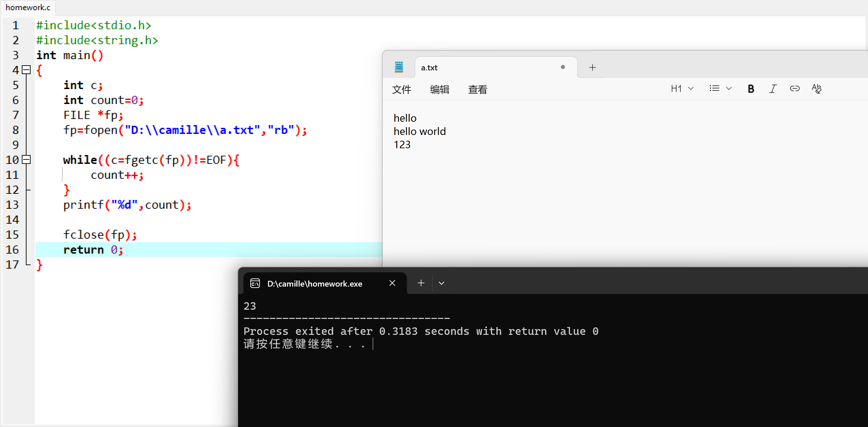
Task: Open a new terminal tab with plus
Action: (421, 283)
